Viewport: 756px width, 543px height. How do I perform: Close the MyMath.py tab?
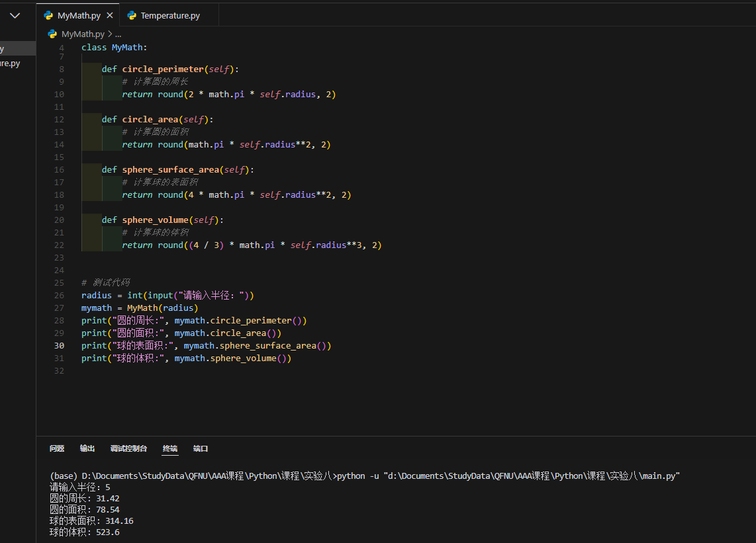[110, 15]
